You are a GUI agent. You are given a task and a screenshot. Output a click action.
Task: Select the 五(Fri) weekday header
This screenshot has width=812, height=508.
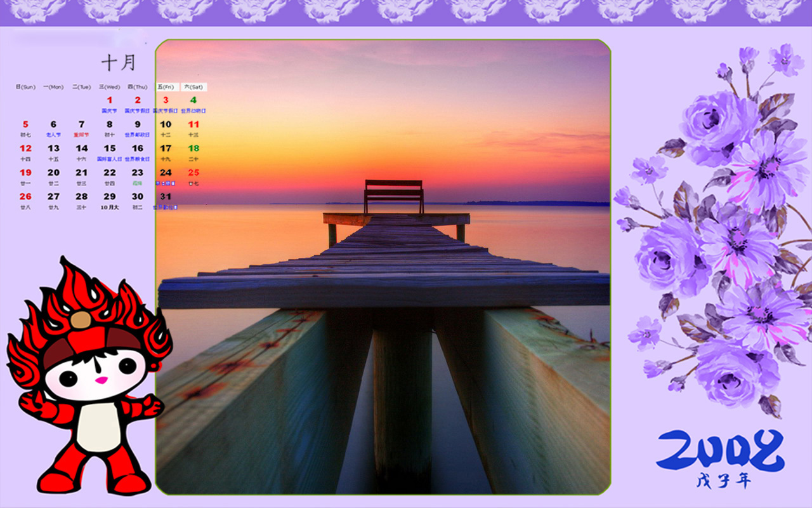166,87
